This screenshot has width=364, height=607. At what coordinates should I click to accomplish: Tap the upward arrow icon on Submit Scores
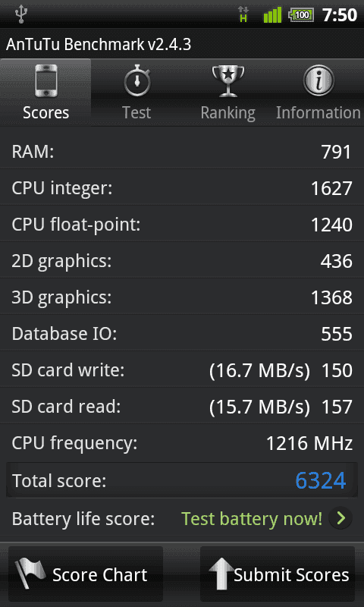(221, 575)
